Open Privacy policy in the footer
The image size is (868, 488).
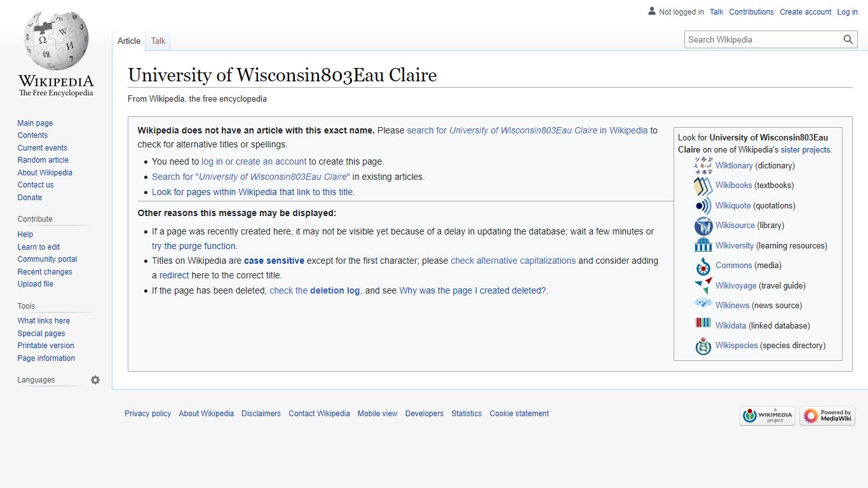coord(148,414)
